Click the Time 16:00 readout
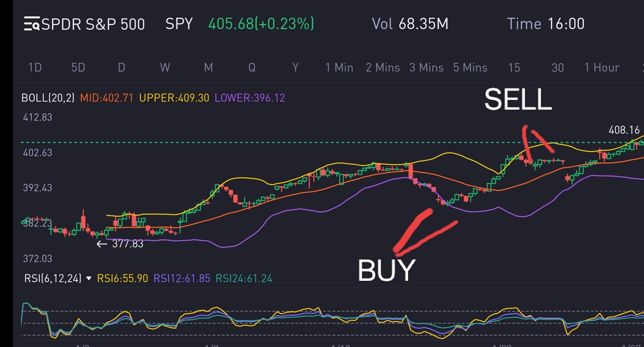Image resolution: width=644 pixels, height=347 pixels. click(546, 24)
